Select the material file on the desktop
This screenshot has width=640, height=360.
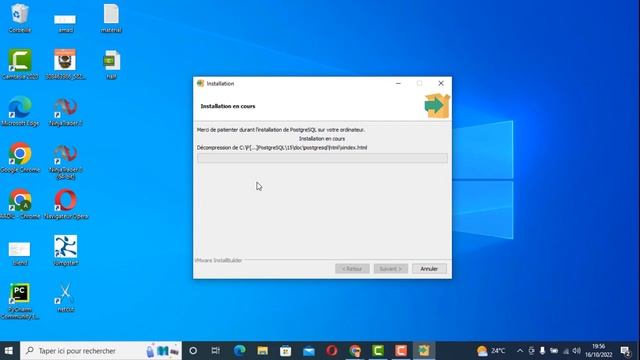pos(111,18)
